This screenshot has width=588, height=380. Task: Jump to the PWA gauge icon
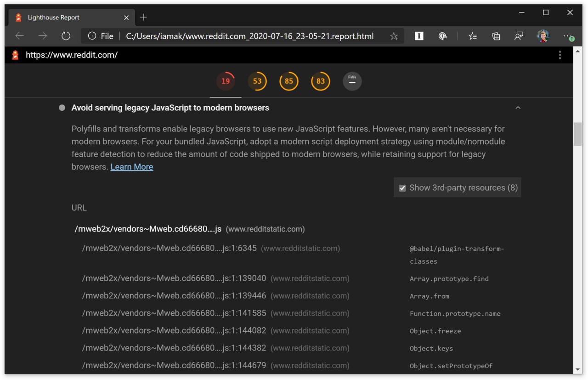coord(352,81)
